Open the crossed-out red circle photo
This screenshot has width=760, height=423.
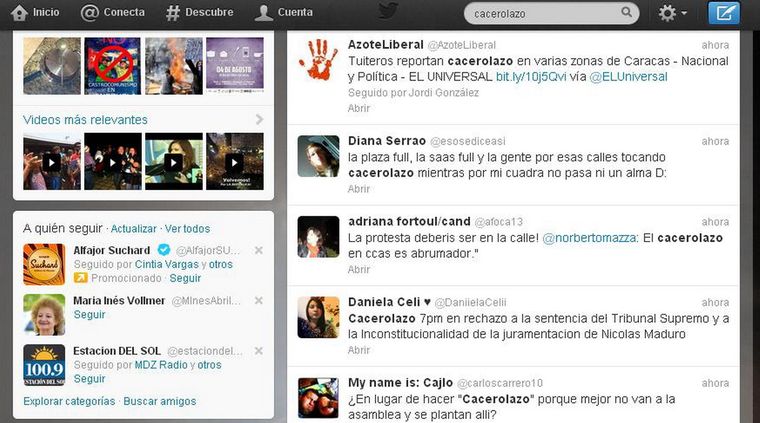pyautogui.click(x=112, y=66)
